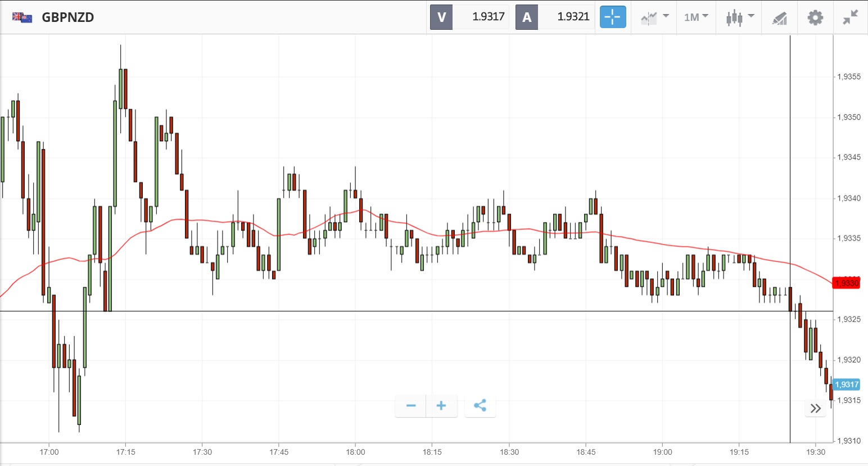Viewport: 868px width, 466px height.
Task: Zoom out the chart with the minus button
Action: pos(411,406)
